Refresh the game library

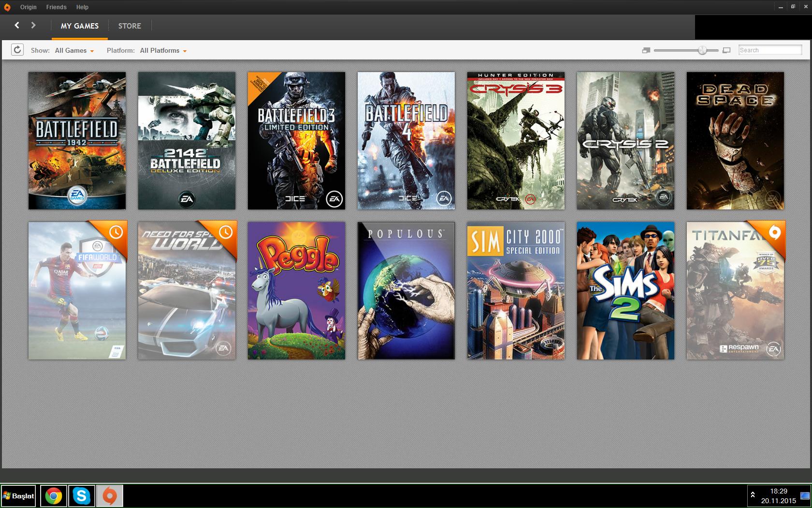[x=17, y=50]
